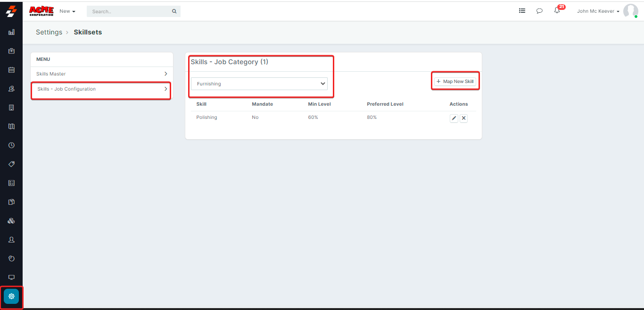This screenshot has width=644, height=310.
Task: Open the checklist form sidebar icon
Action: tap(11, 183)
